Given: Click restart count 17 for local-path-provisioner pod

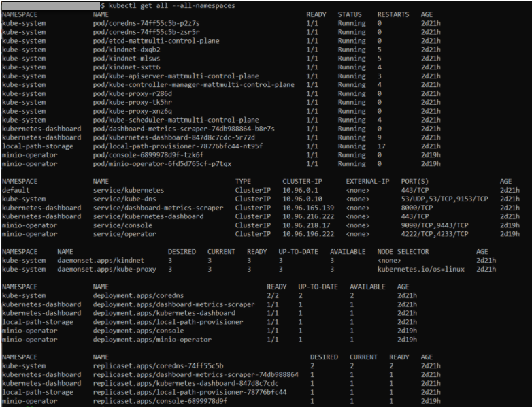Looking at the screenshot, I should (382, 146).
